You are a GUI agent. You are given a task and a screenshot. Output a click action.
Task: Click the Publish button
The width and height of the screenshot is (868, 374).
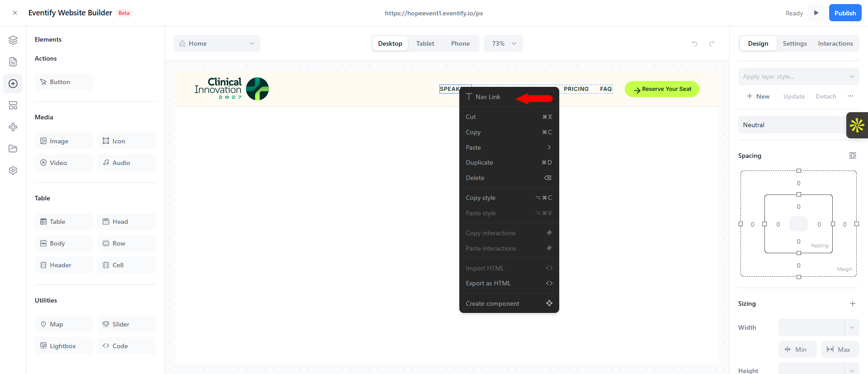click(845, 13)
